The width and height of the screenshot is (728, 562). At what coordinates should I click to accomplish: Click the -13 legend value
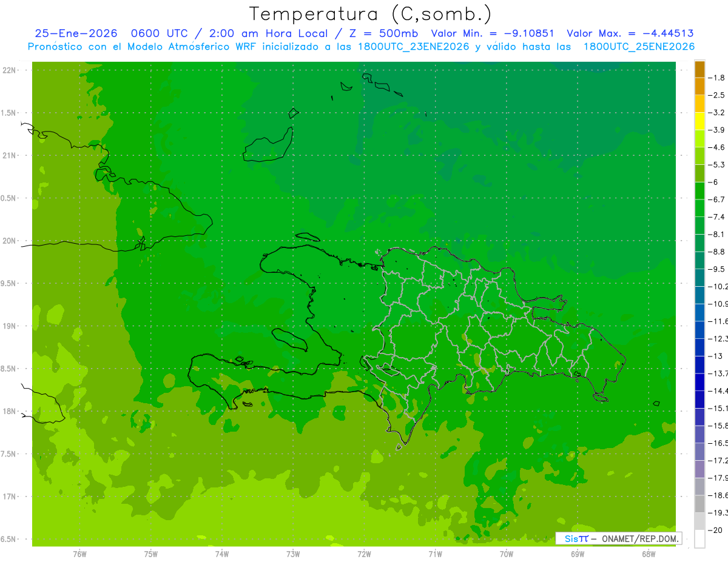tap(715, 356)
